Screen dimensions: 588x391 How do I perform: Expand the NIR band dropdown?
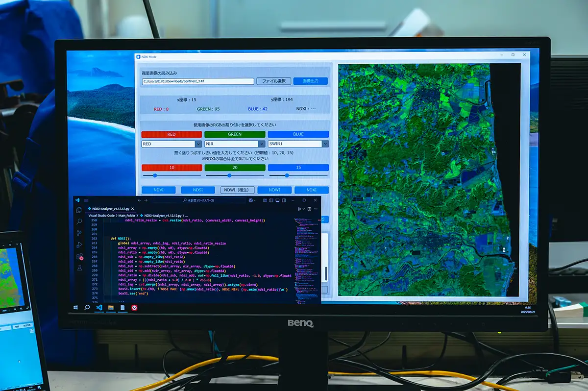point(262,144)
